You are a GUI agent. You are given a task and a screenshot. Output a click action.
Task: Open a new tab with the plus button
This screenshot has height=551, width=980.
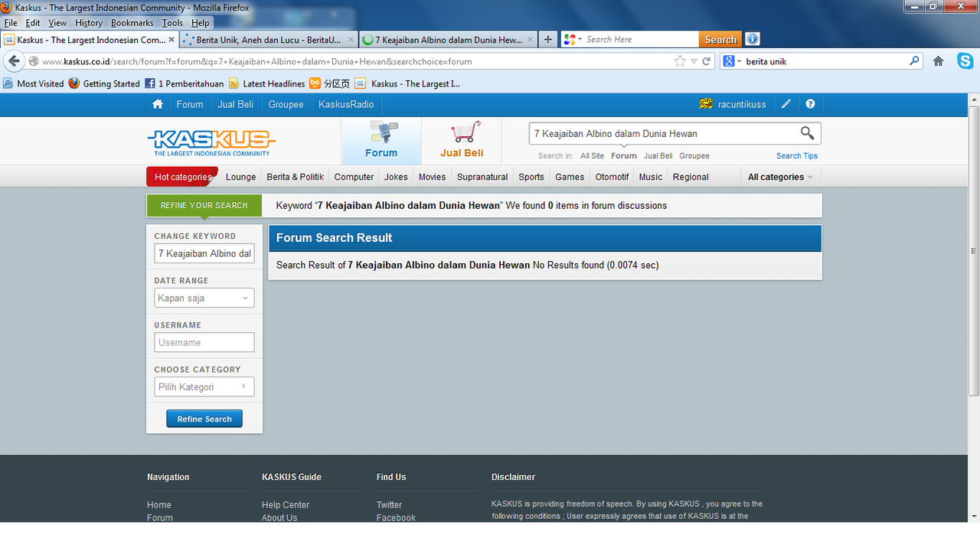[x=548, y=40]
